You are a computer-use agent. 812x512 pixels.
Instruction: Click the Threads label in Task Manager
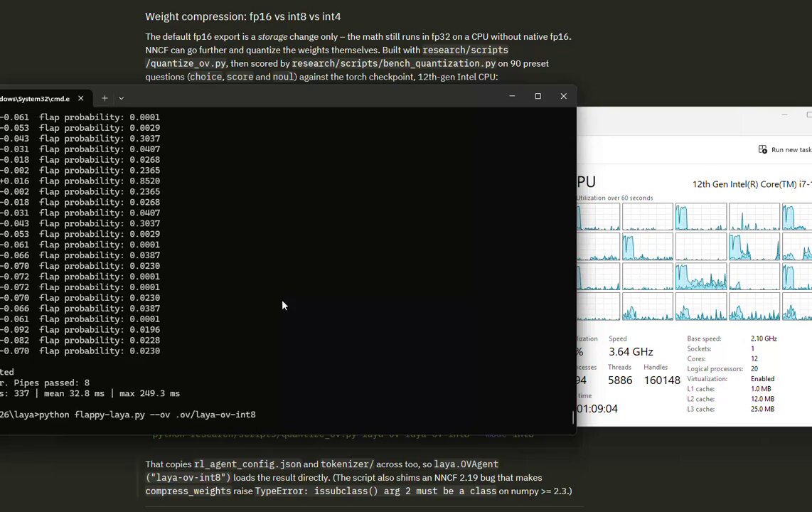619,367
